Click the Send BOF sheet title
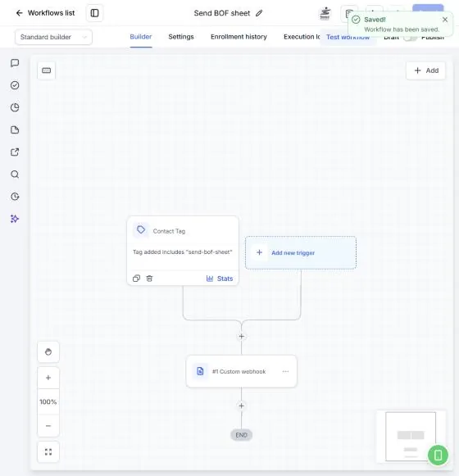 tap(222, 13)
